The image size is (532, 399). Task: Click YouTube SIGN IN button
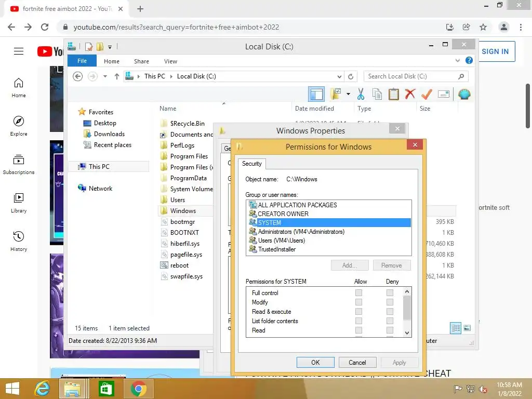(495, 51)
